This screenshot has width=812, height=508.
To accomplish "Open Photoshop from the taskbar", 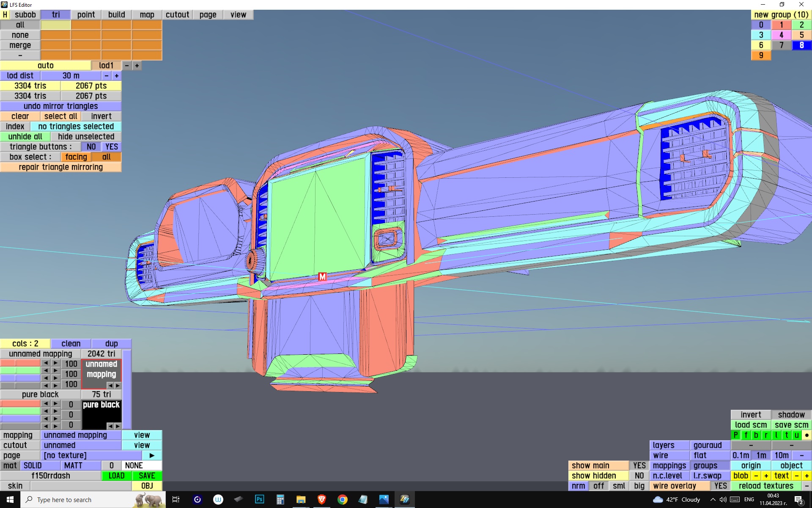I will (x=259, y=500).
